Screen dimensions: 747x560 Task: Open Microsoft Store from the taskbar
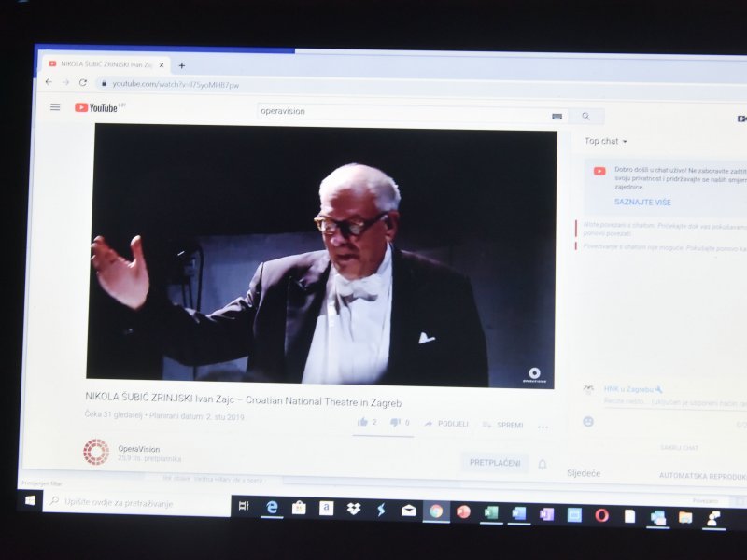click(299, 508)
